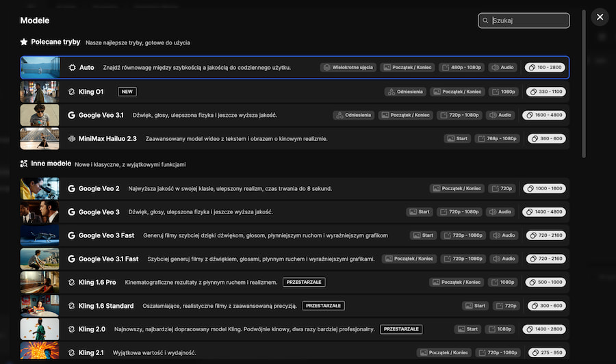The height and width of the screenshot is (364, 616).
Task: Click the Kling 2.0 logo icon
Action: point(72,329)
